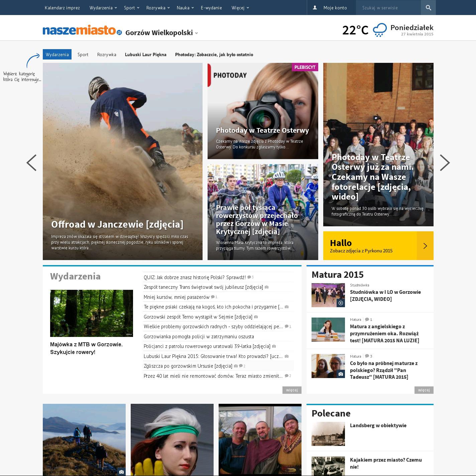Click the search magnifier icon
This screenshot has width=476, height=476.
click(x=428, y=8)
